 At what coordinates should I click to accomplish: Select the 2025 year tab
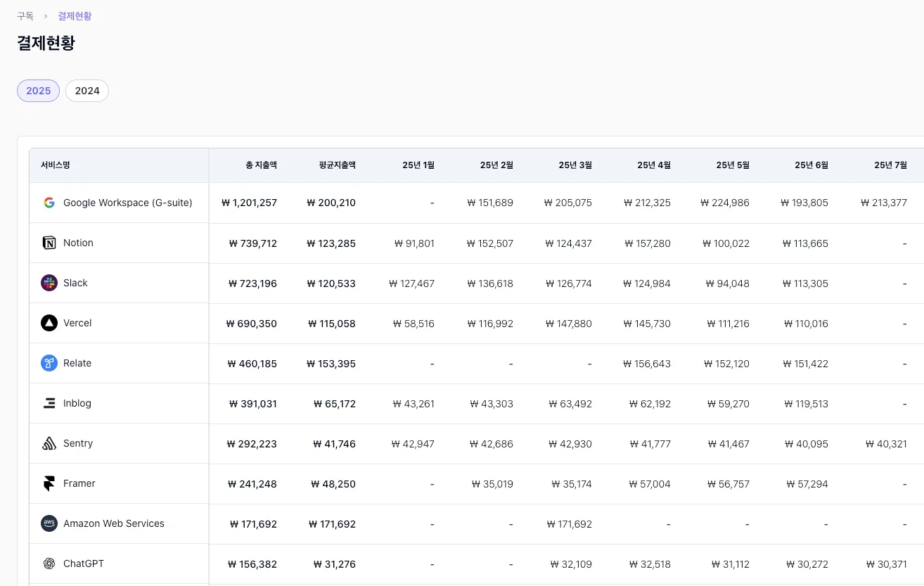click(x=38, y=91)
